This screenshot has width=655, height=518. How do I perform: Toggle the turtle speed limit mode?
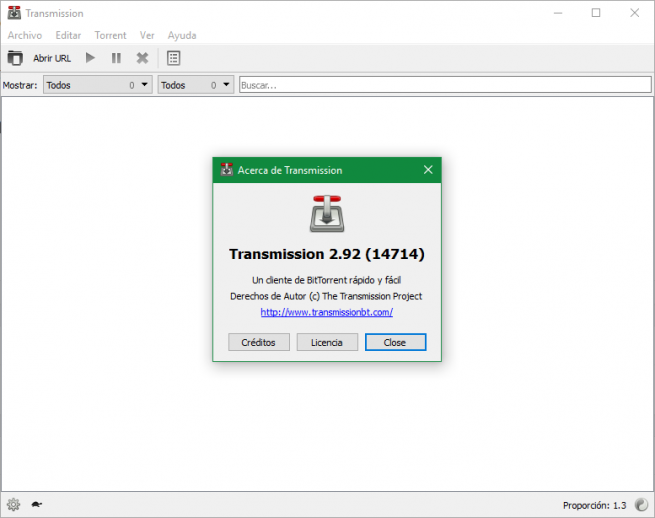tap(37, 505)
